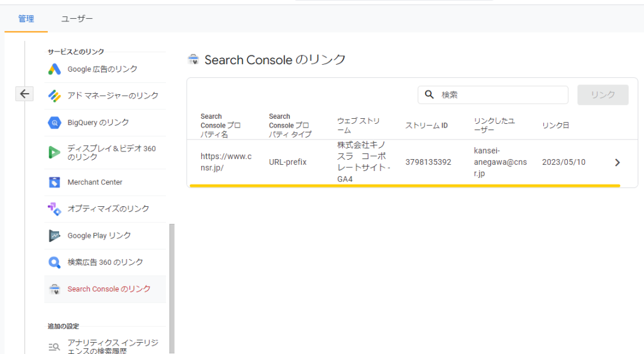Open the BigQuery link icon
This screenshot has width=644, height=354.
point(54,123)
